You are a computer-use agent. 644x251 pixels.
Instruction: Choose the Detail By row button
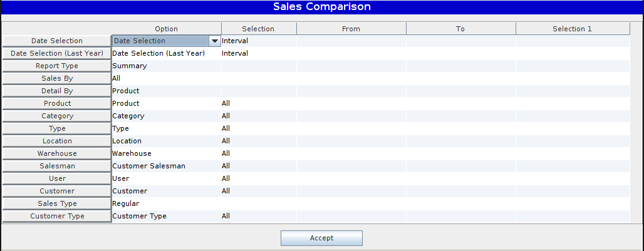[57, 91]
